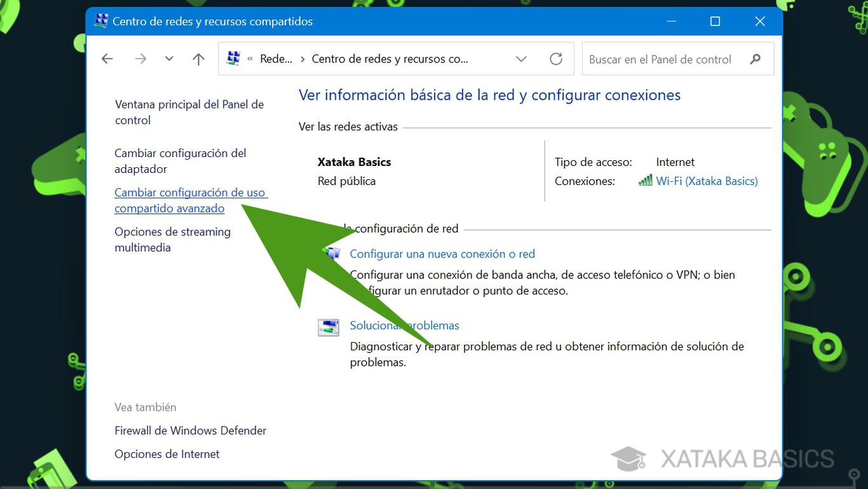This screenshot has width=868, height=489.
Task: Click the Buscar en el Panel de control field
Action: coord(661,59)
